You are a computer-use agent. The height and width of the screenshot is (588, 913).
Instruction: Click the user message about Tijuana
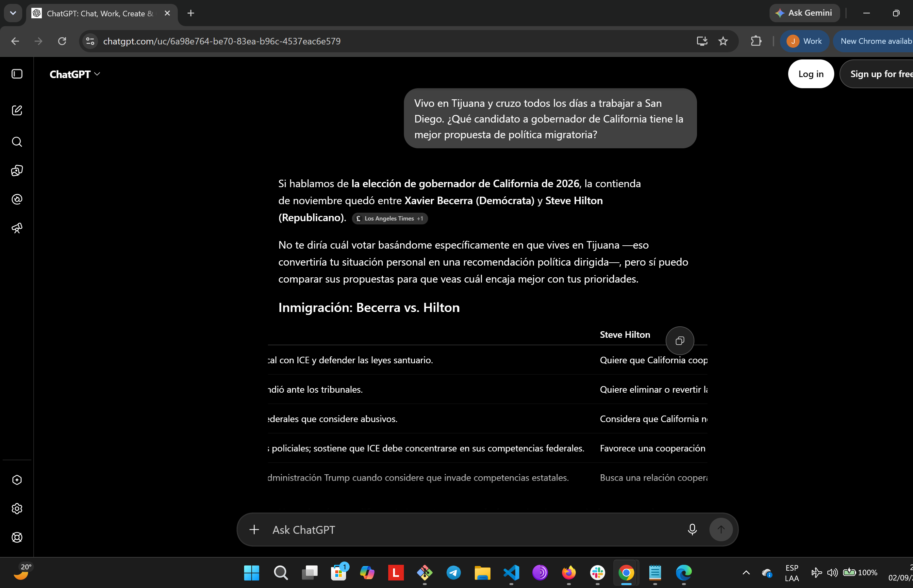point(550,118)
